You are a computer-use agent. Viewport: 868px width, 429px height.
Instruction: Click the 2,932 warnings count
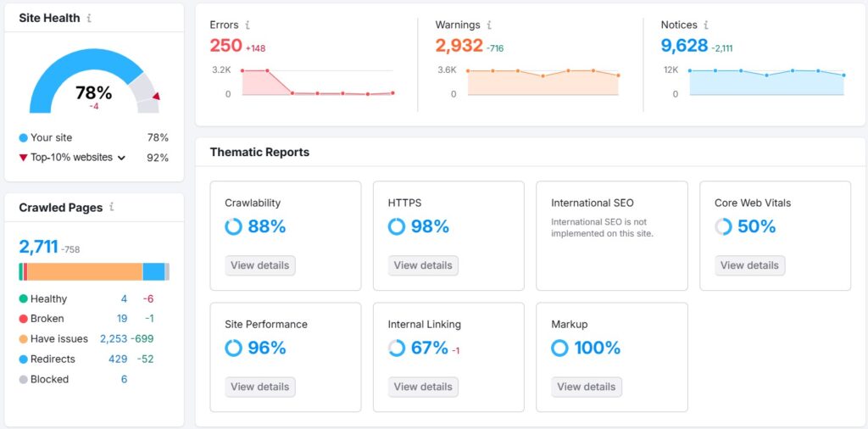[x=459, y=46]
